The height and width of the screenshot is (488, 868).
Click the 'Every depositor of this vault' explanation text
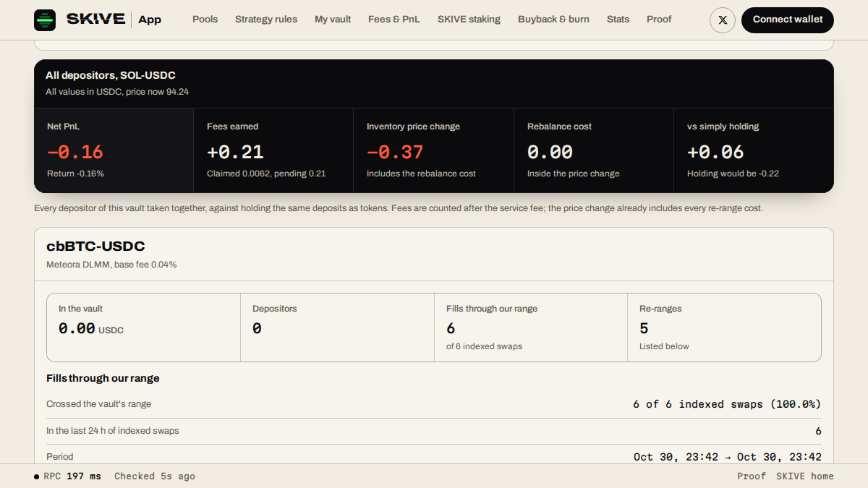399,208
